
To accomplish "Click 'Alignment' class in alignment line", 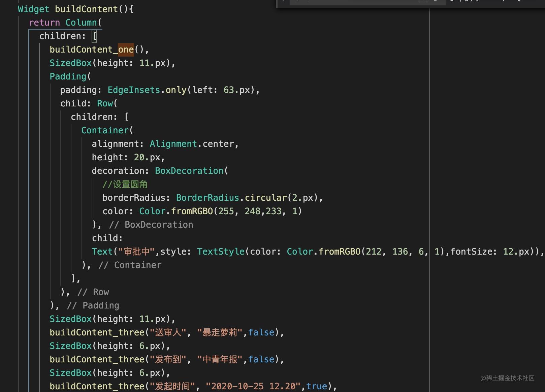I will pyautogui.click(x=173, y=144).
